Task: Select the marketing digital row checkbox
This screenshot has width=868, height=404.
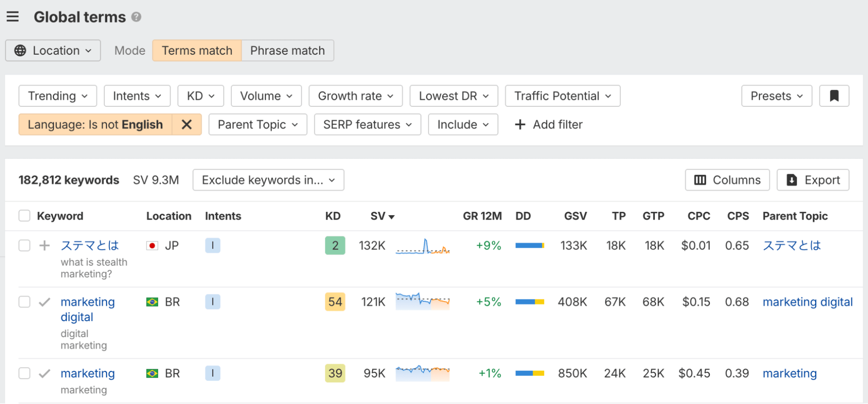Action: point(24,302)
